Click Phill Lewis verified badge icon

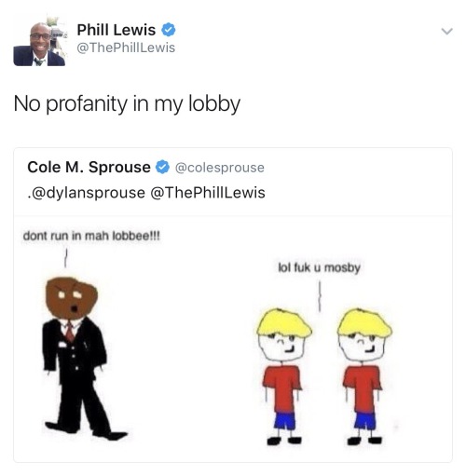168,30
